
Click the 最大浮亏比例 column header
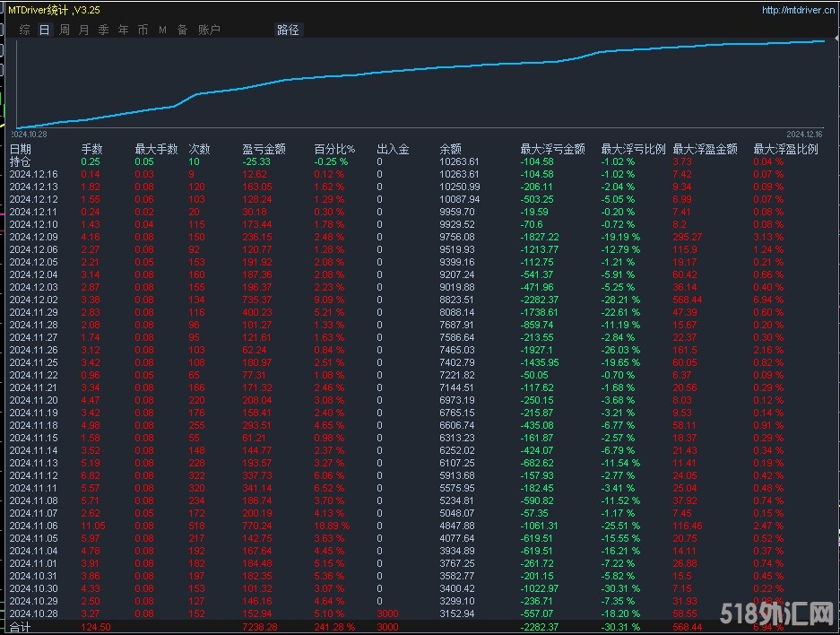coord(633,150)
